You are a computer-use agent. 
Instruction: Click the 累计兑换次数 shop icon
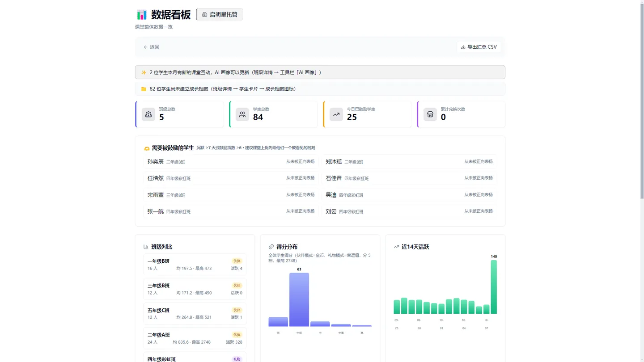point(430,114)
